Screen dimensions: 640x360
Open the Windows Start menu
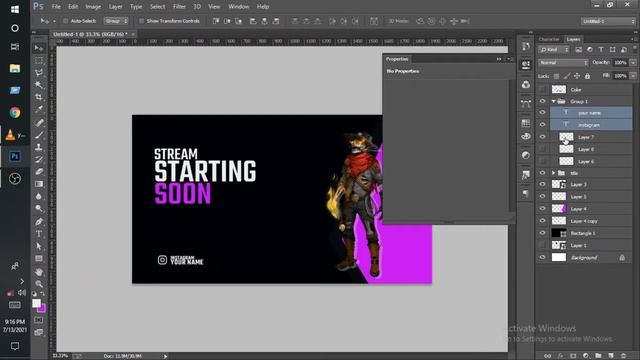(15, 9)
